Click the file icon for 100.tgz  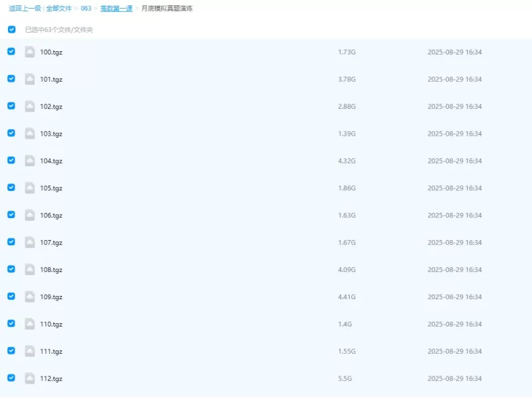coord(30,52)
